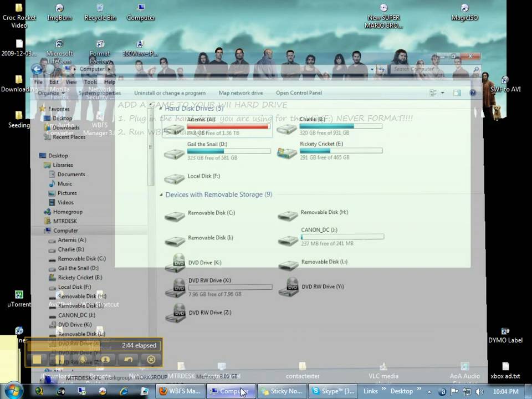Open the Tools menu
This screenshot has height=399, width=532.
coord(90,82)
